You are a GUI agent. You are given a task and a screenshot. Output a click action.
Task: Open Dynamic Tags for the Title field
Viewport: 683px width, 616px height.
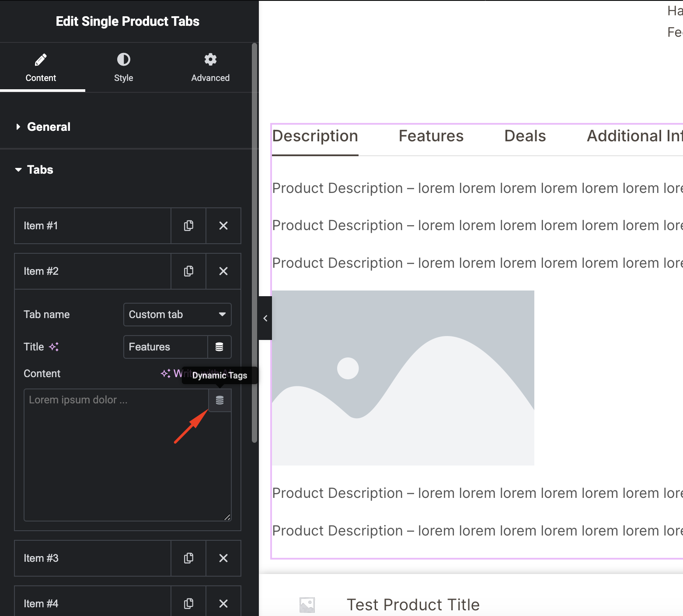point(220,347)
